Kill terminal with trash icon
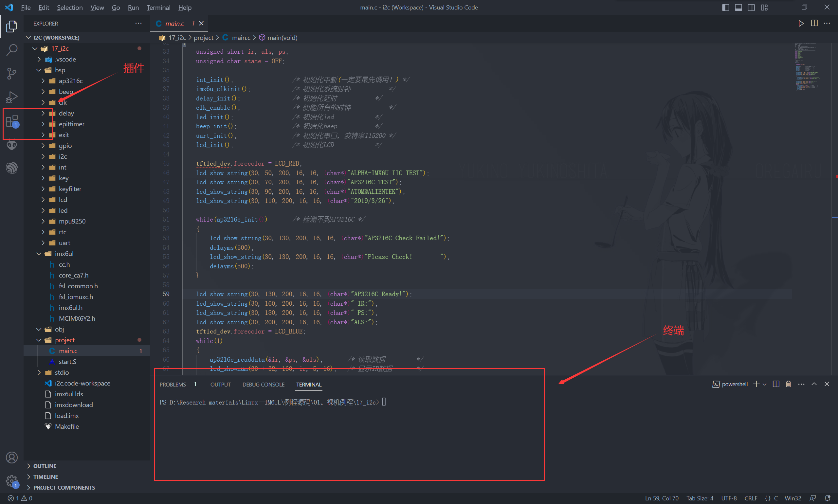The image size is (838, 504). click(x=788, y=384)
